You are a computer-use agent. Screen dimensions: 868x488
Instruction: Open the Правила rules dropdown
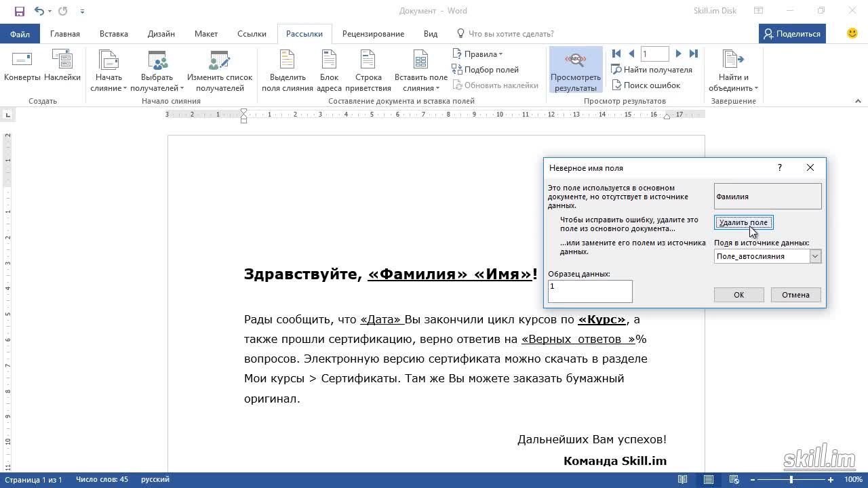click(x=477, y=54)
